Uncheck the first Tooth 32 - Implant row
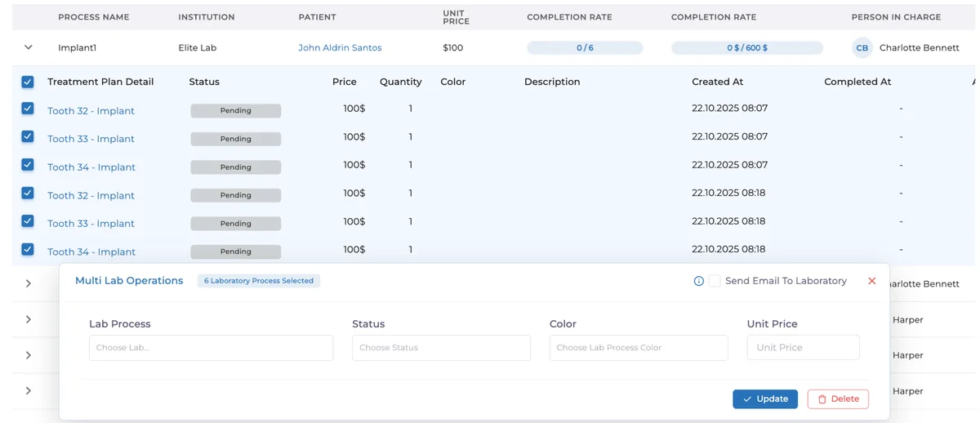 [x=28, y=109]
